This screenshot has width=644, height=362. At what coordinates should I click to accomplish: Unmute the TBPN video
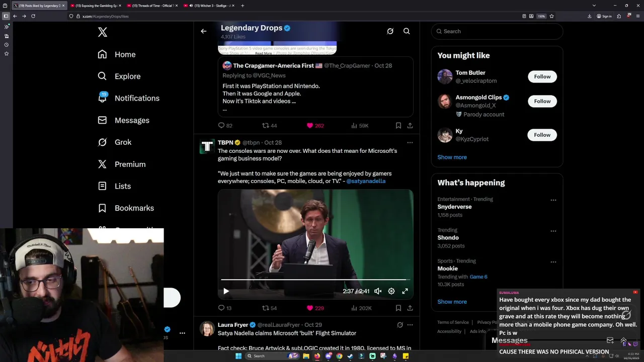378,291
